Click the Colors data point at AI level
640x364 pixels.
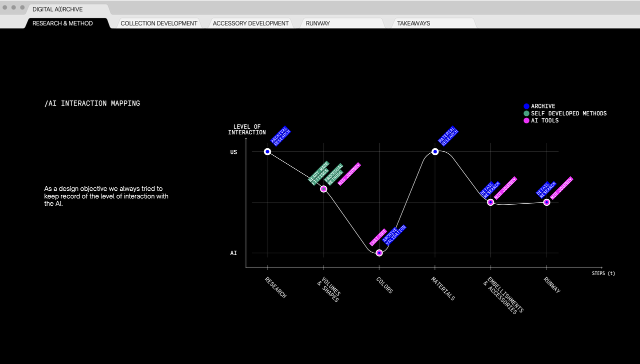tap(379, 253)
